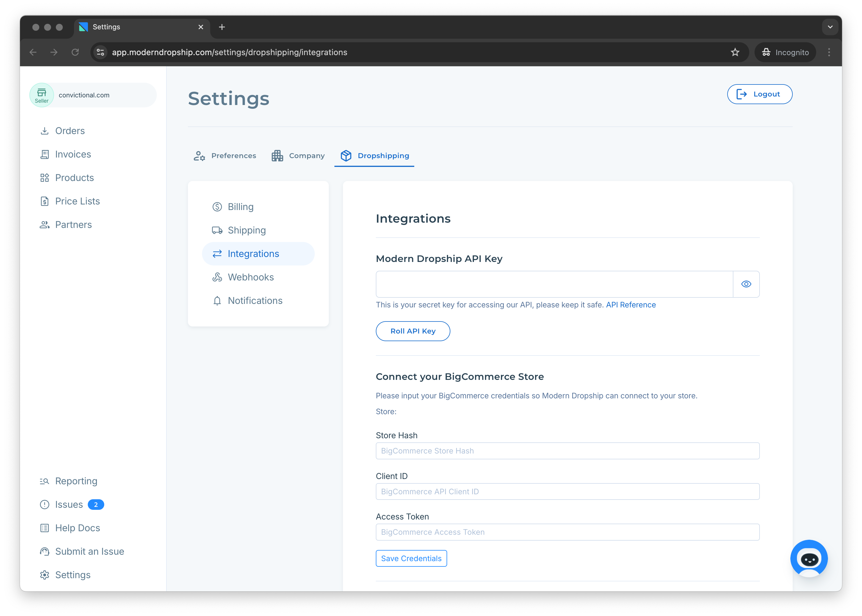862x616 pixels.
Task: Click the Orders download icon in sidebar
Action: click(44, 131)
